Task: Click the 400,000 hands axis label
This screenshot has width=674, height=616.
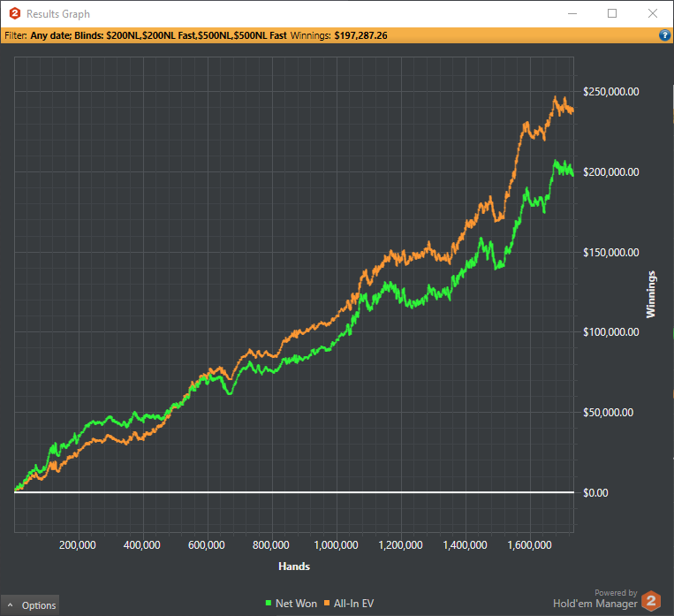Action: coord(142,545)
